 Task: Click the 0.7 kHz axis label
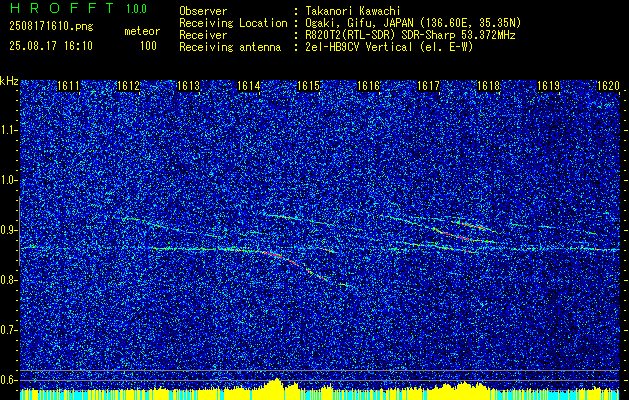[9, 330]
